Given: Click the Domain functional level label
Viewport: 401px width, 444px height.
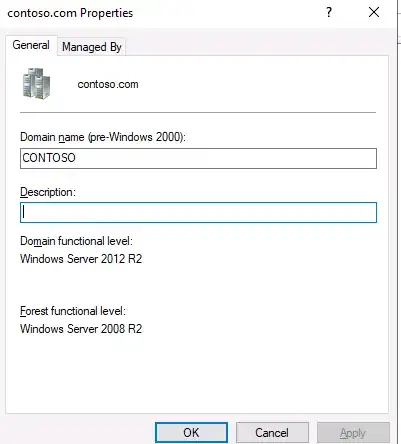Looking at the screenshot, I should [x=76, y=241].
